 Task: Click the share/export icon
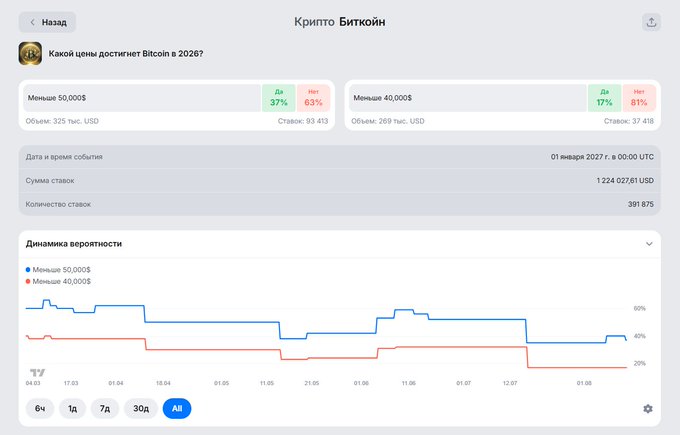point(651,22)
